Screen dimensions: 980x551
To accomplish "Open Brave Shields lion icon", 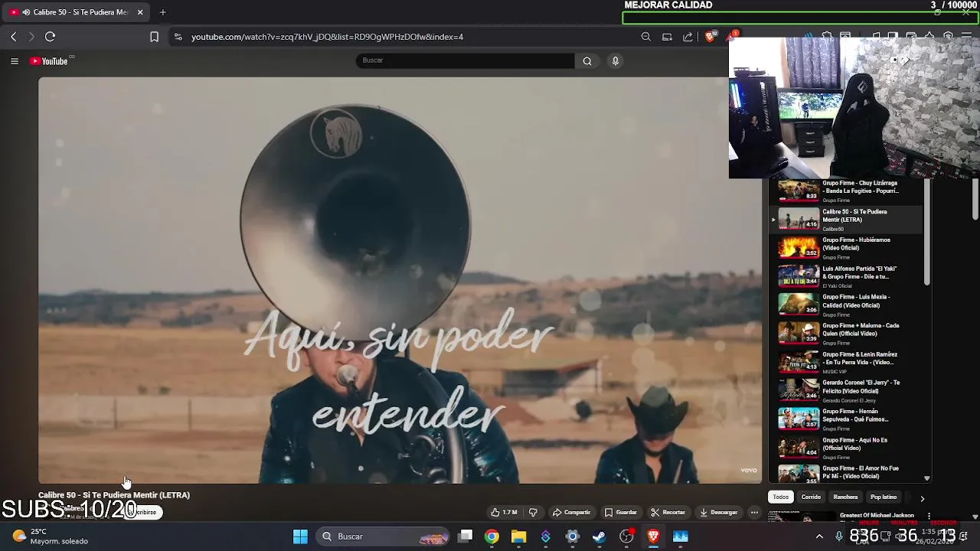I will (710, 37).
